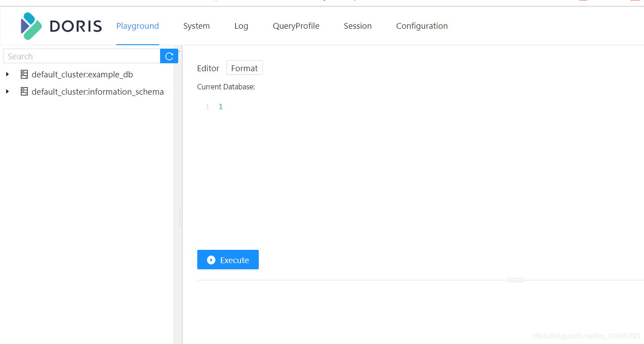
Task: Click line number 1 in the editor gutter
Action: (207, 106)
